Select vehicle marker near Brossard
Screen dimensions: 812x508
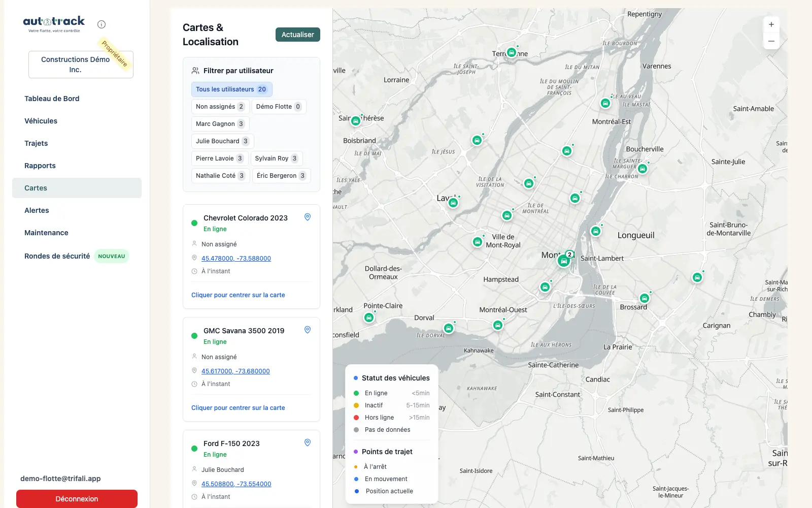(x=645, y=298)
